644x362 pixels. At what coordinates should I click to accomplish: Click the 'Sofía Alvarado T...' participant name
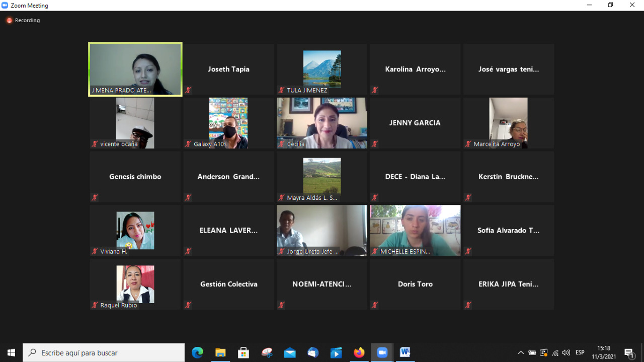pos(509,231)
